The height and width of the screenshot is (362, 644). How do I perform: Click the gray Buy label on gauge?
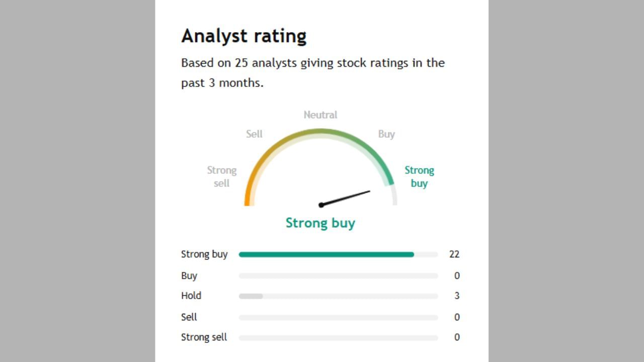(386, 134)
